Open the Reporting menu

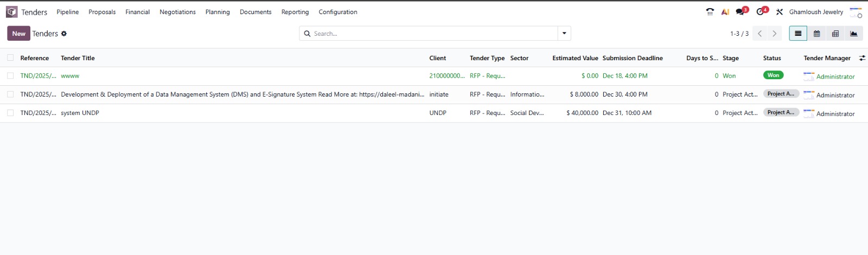pyautogui.click(x=295, y=12)
